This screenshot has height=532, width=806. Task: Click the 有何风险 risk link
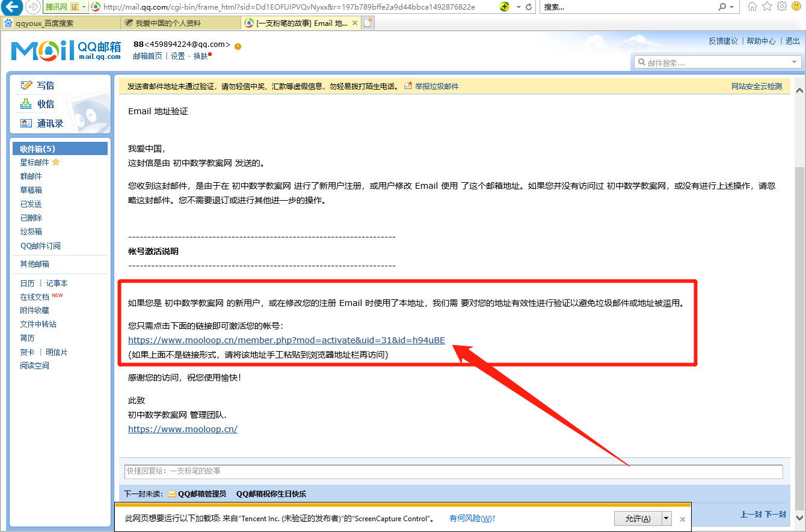472,518
